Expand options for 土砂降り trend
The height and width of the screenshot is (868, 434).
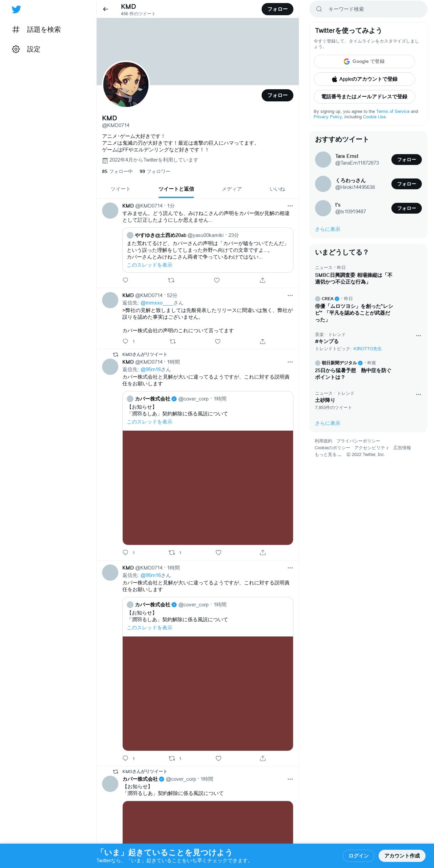point(418,394)
